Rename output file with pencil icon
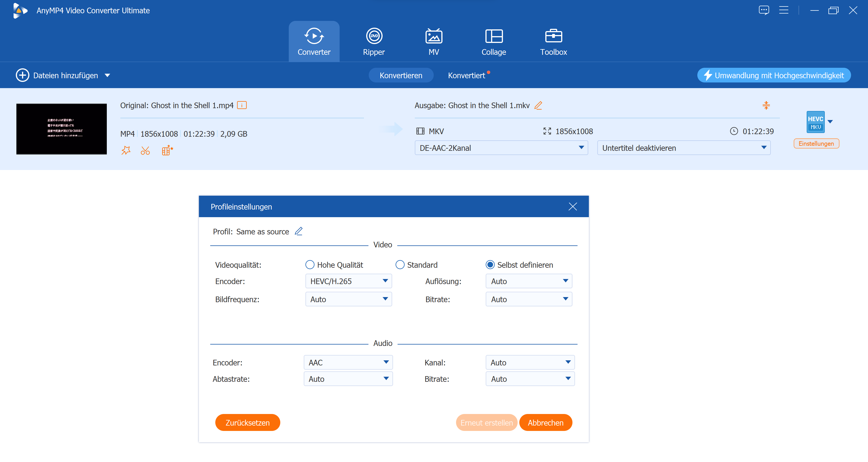Viewport: 868px width, 462px height. click(538, 105)
